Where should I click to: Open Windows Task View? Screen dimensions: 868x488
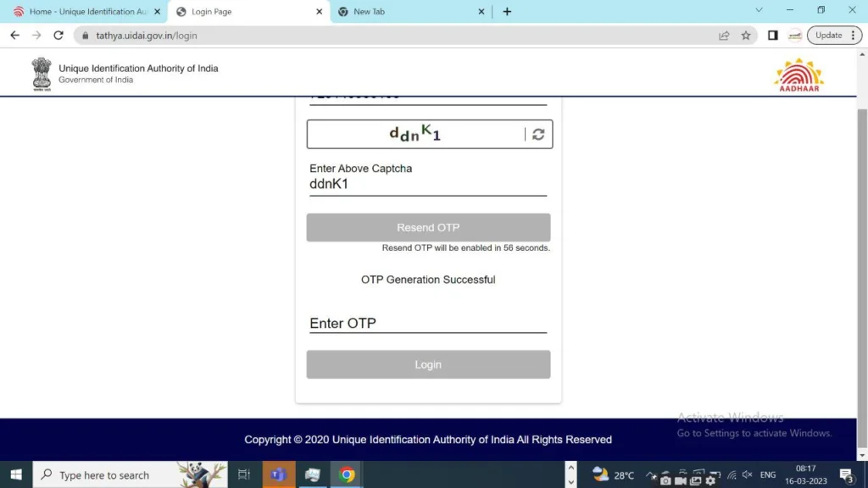click(x=244, y=474)
